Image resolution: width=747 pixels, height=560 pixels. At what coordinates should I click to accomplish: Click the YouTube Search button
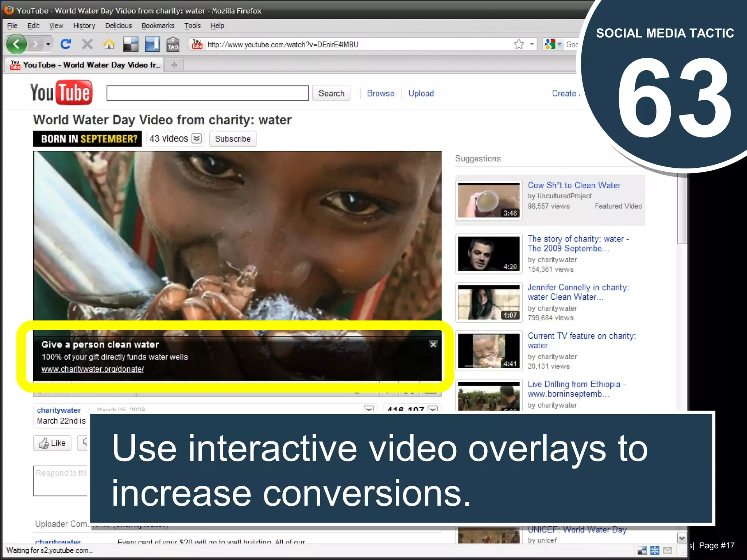331,93
